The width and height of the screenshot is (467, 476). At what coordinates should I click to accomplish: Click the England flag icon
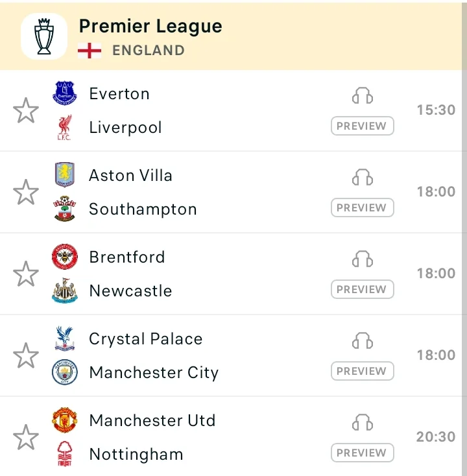(90, 51)
